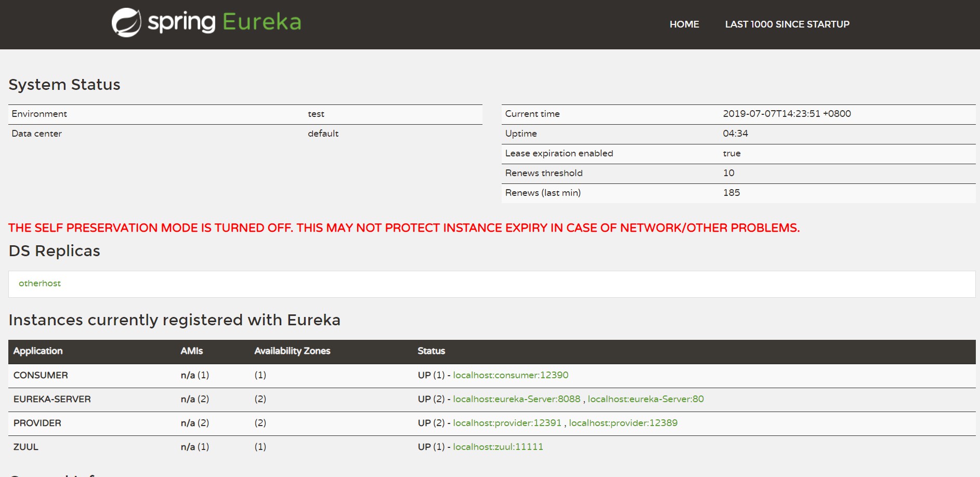This screenshot has width=980, height=477.
Task: Select the AMIs cell of EUREKA-SERVER row
Action: tap(195, 399)
